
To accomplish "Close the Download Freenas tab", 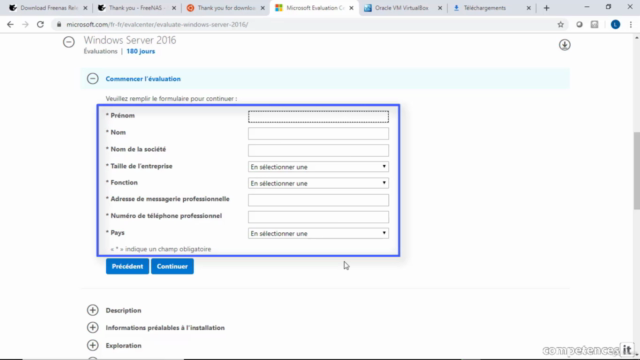I will click(85, 8).
